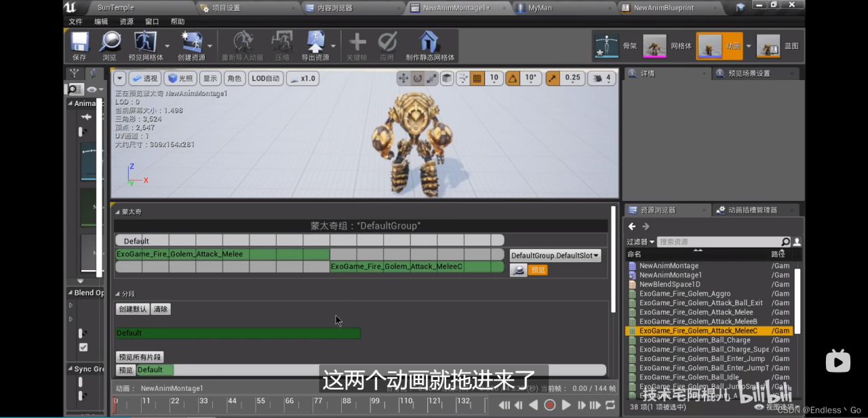868x418 pixels.
Task: Click the 保存 (Save) toolbar icon
Action: tap(79, 42)
